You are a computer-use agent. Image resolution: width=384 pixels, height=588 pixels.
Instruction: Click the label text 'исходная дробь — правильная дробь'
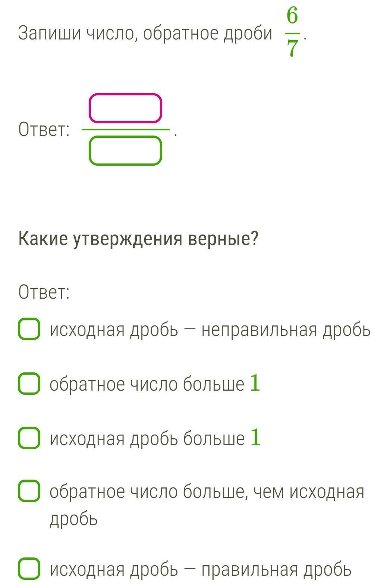201,569
